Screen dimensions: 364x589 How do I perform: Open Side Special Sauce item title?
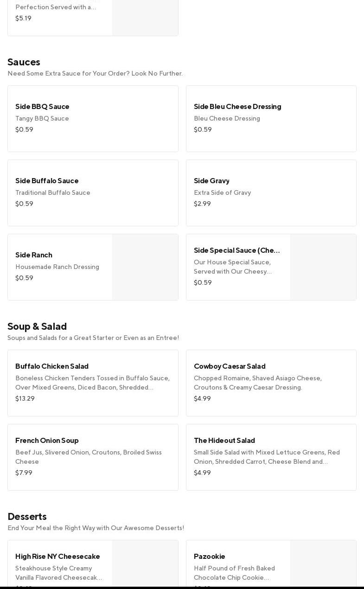pyautogui.click(x=237, y=250)
